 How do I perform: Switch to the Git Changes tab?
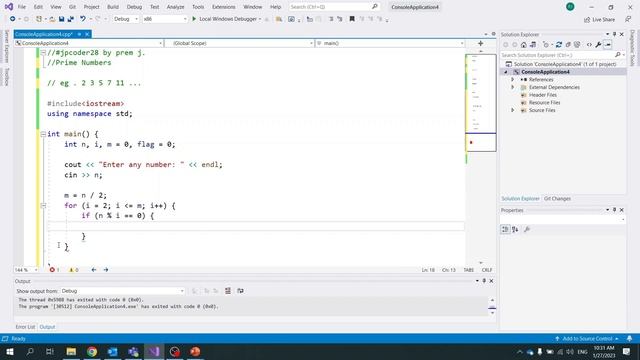pos(557,198)
